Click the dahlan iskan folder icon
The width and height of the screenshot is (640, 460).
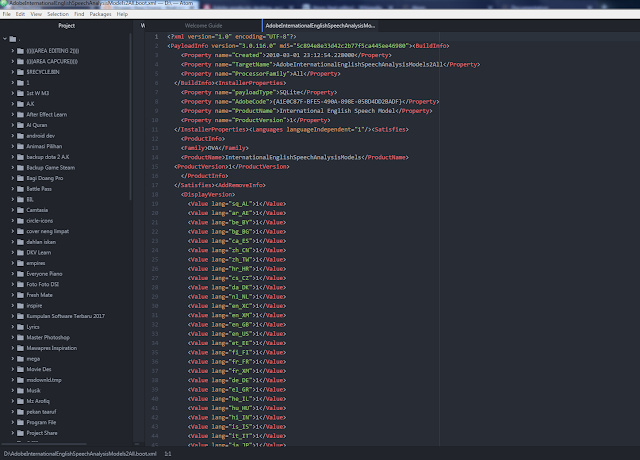coord(20,242)
